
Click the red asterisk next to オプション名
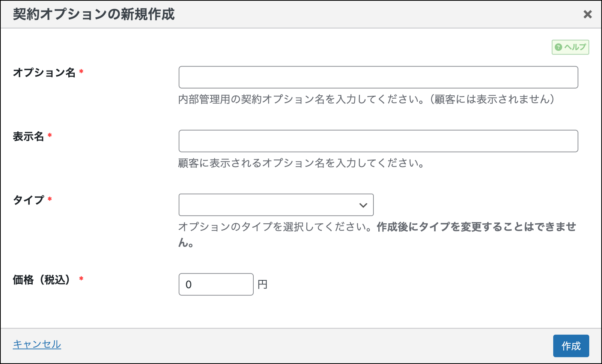(x=81, y=71)
